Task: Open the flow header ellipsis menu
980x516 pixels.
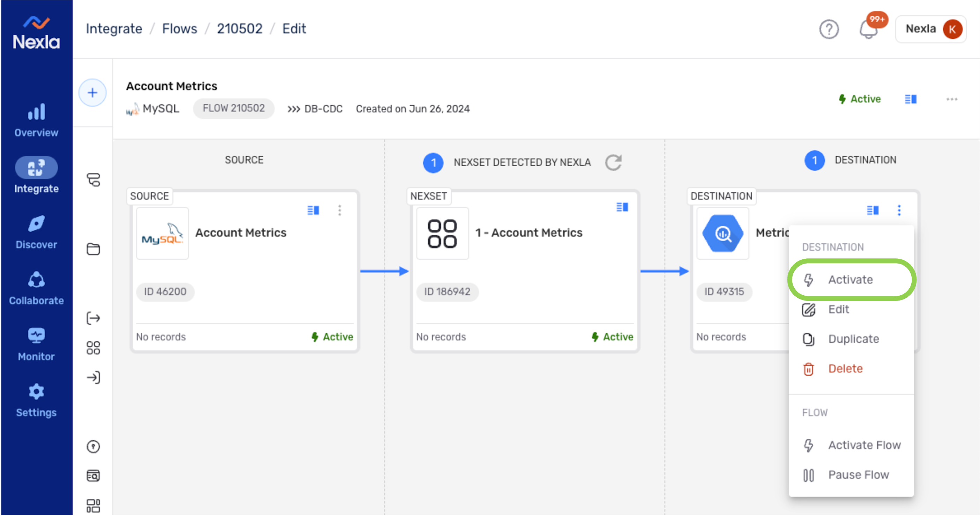Action: coord(952,99)
